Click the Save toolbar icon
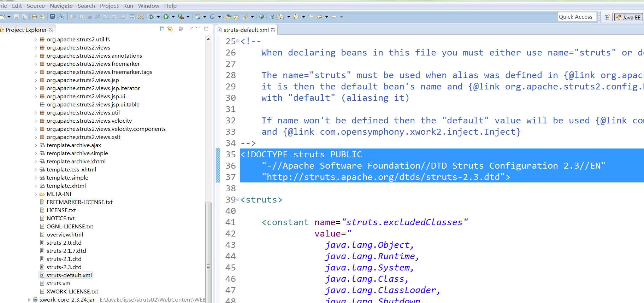 pyautogui.click(x=16, y=17)
